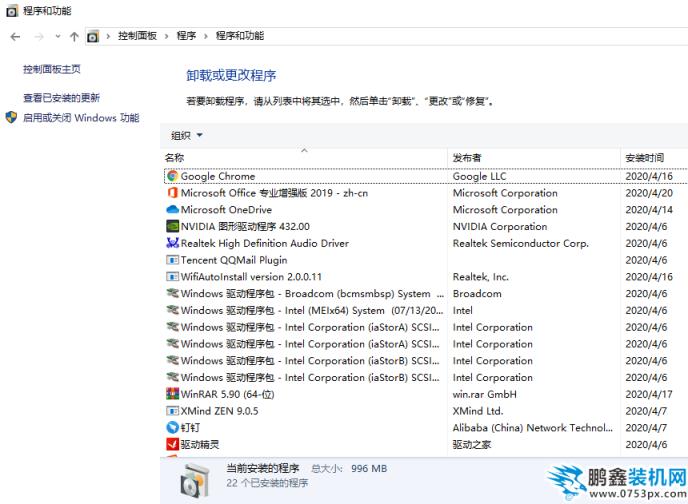The height and width of the screenshot is (504, 688).
Task: Click win.rar GmbH publisher cell
Action: pyautogui.click(x=484, y=394)
